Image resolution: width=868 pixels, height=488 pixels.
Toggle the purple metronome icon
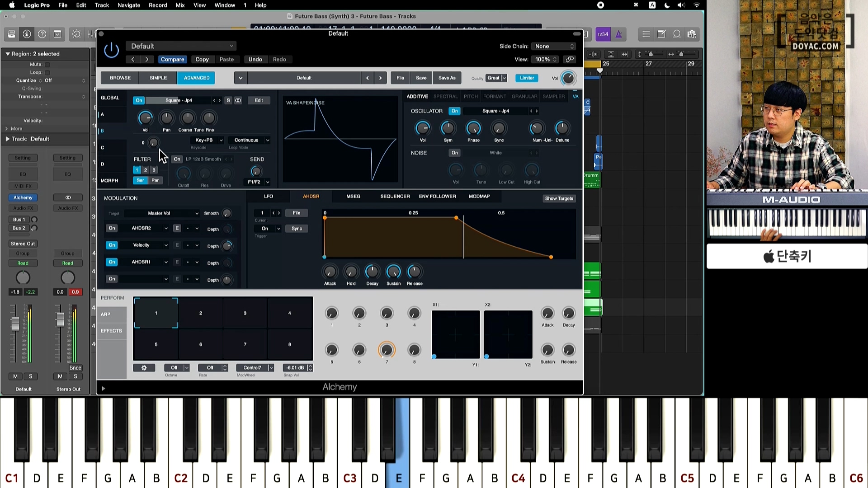[x=619, y=34]
